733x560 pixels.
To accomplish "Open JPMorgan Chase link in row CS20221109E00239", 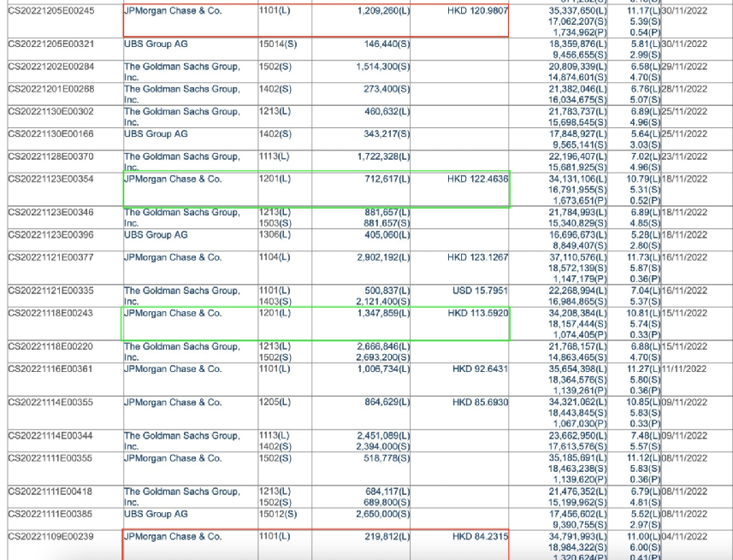I will (173, 537).
